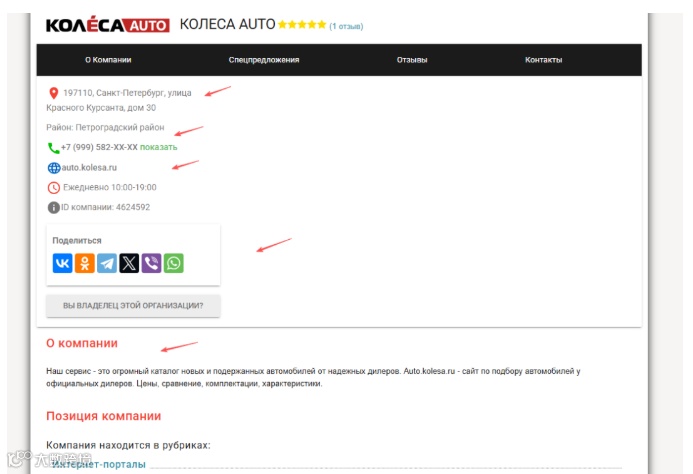
Task: Click the Наш сервис company description paragraph
Action: tap(313, 377)
